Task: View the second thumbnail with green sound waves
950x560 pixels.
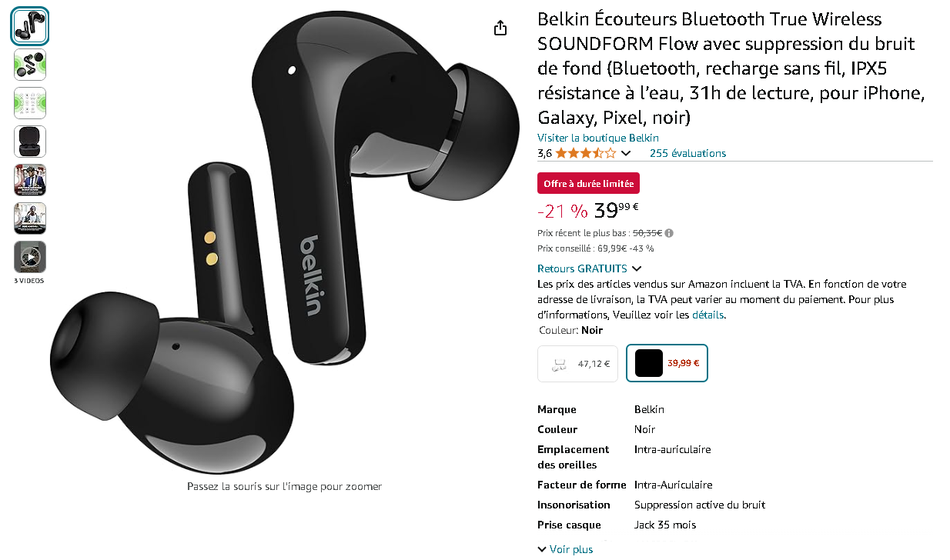Action: pyautogui.click(x=30, y=65)
